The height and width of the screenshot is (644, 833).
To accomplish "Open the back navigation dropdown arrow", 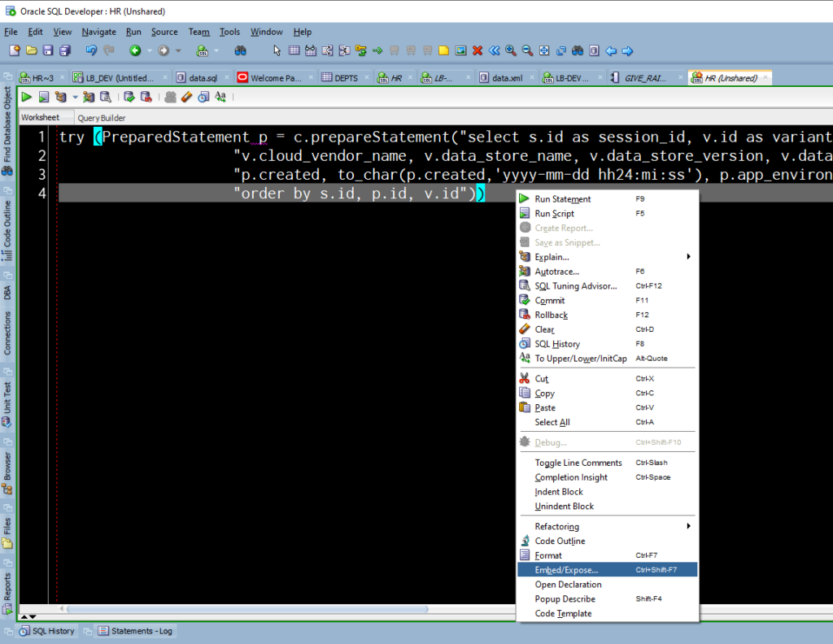I will (150, 50).
